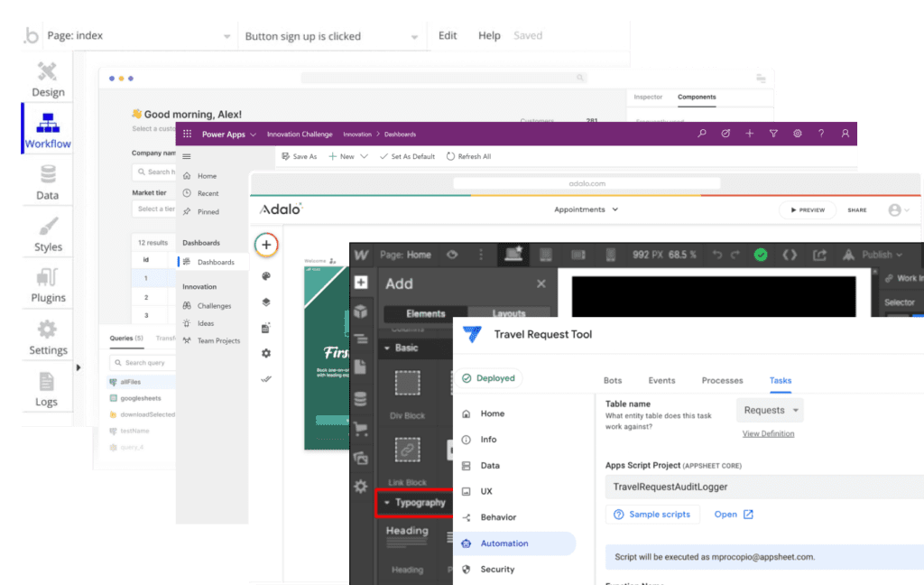Open Plugins in the Bubble sidebar

click(x=48, y=285)
